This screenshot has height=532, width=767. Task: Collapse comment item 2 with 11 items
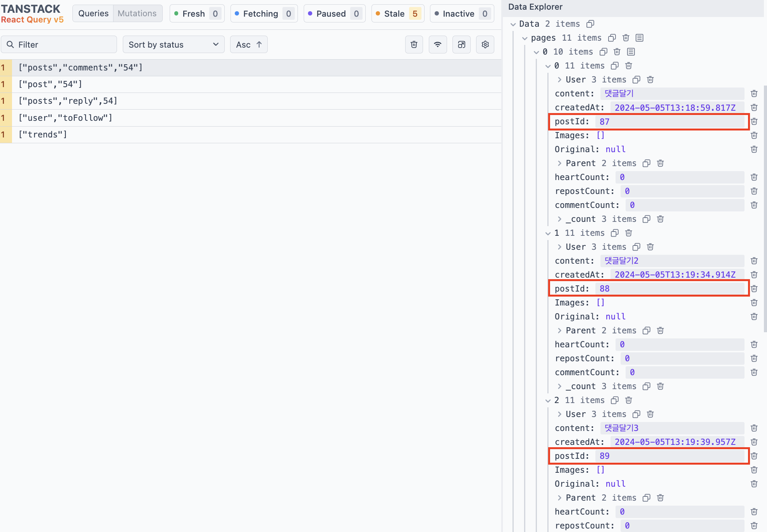tap(548, 400)
